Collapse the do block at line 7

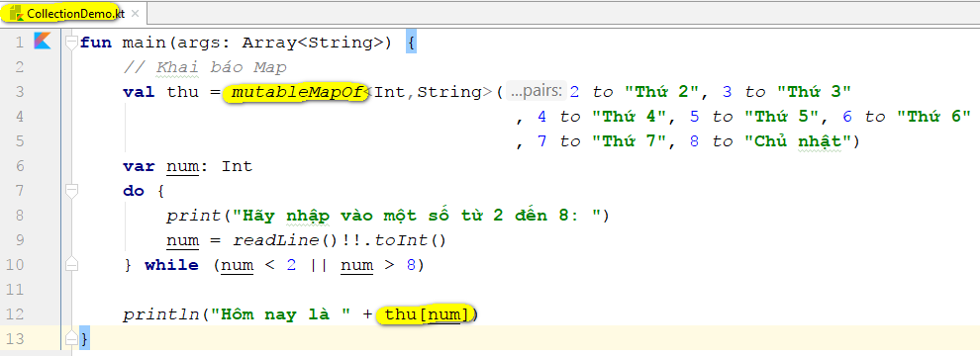[x=71, y=191]
